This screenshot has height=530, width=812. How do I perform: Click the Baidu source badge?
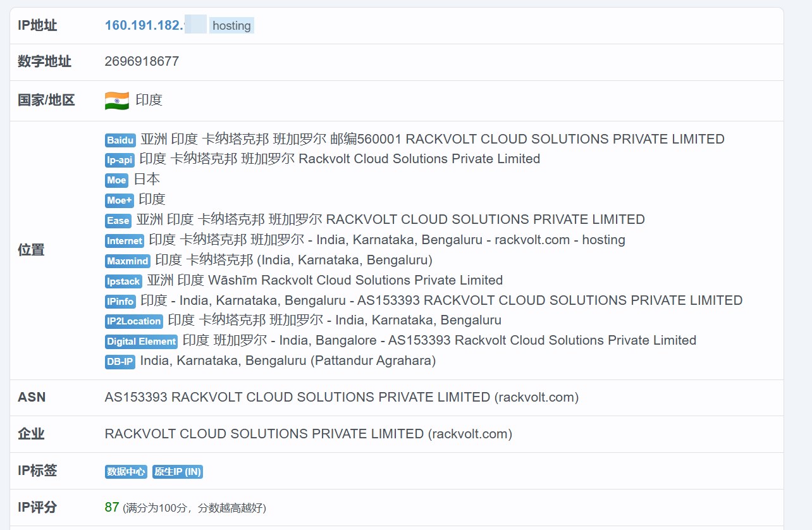coord(120,140)
